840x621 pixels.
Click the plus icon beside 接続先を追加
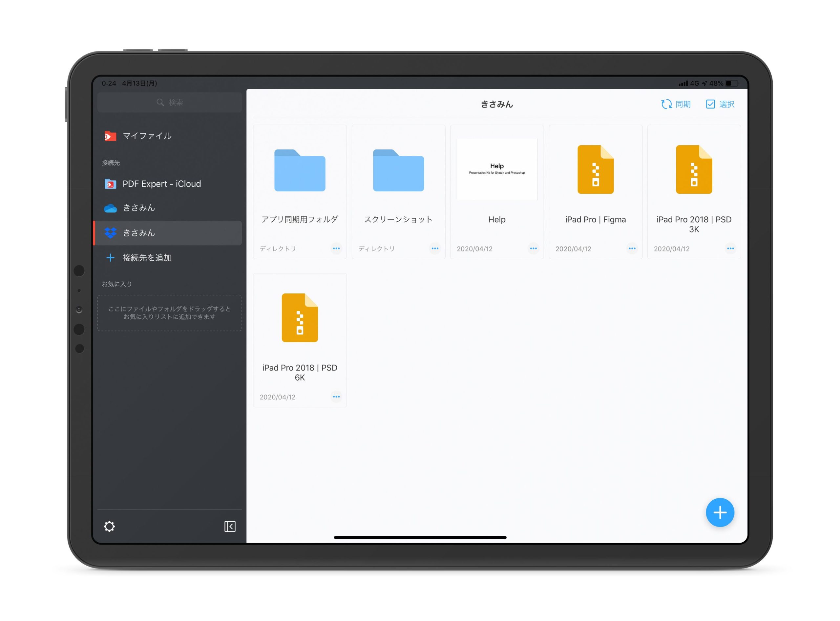(110, 257)
